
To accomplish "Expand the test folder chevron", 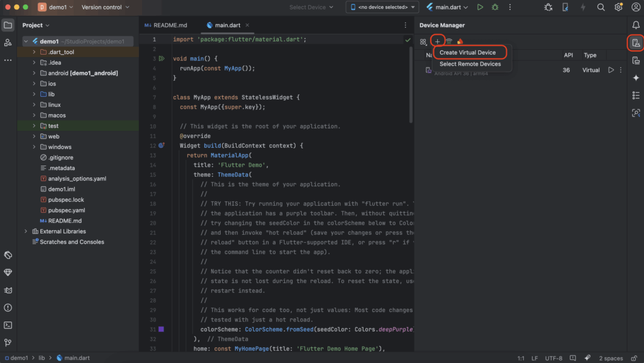I will click(34, 126).
